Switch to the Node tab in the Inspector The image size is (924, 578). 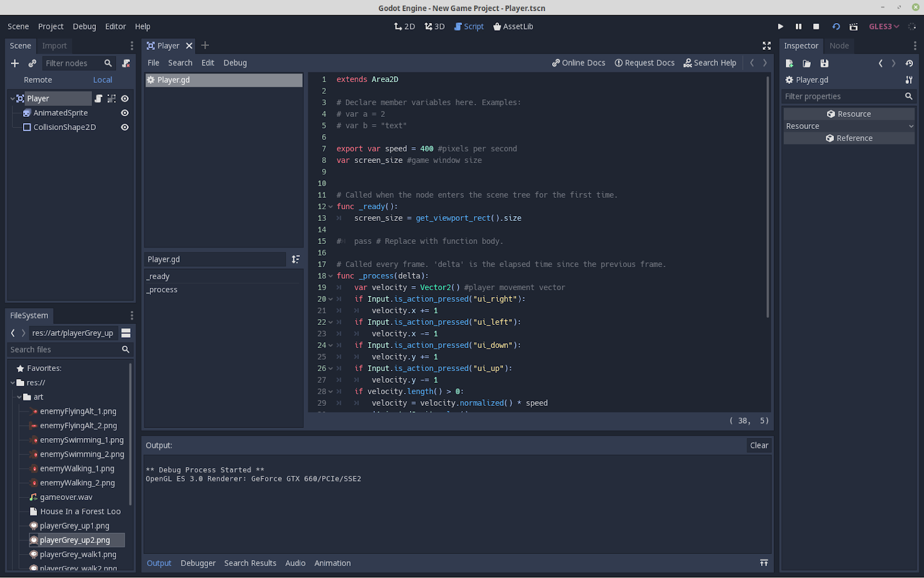click(x=839, y=46)
